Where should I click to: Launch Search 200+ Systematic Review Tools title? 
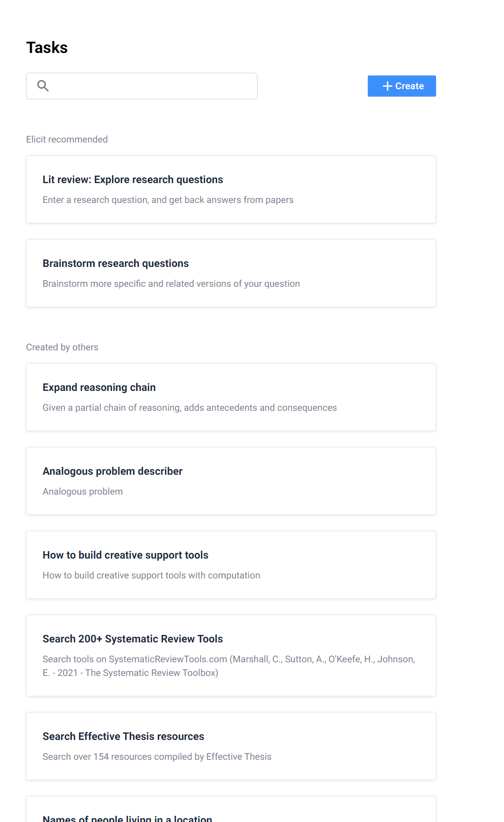click(133, 639)
